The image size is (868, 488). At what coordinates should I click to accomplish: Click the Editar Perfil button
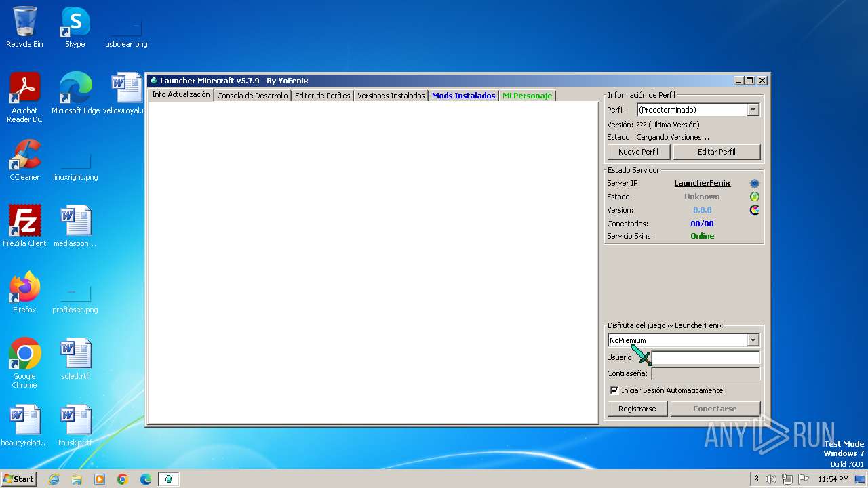[717, 152]
